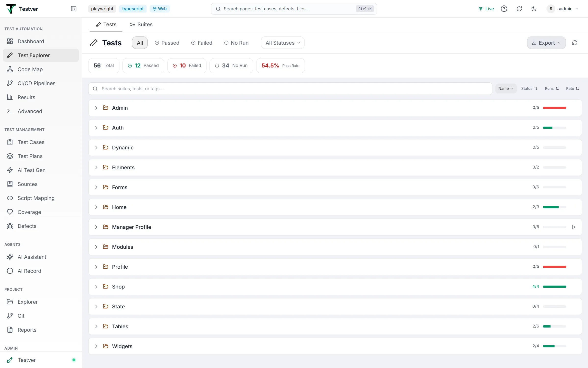The width and height of the screenshot is (588, 368).
Task: Open Git in project section
Action: 41,316
